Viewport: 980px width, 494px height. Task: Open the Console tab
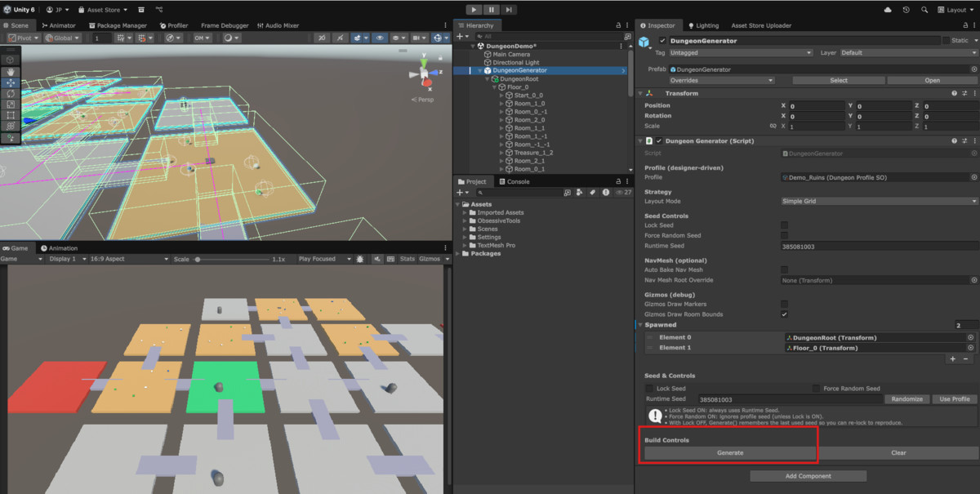point(514,181)
